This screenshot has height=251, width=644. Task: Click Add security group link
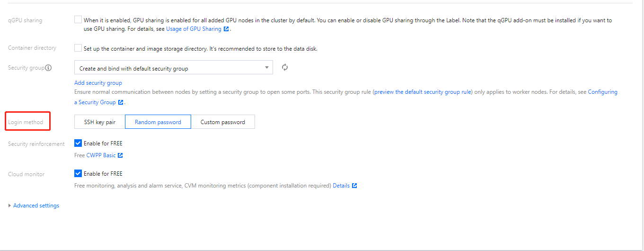98,83
